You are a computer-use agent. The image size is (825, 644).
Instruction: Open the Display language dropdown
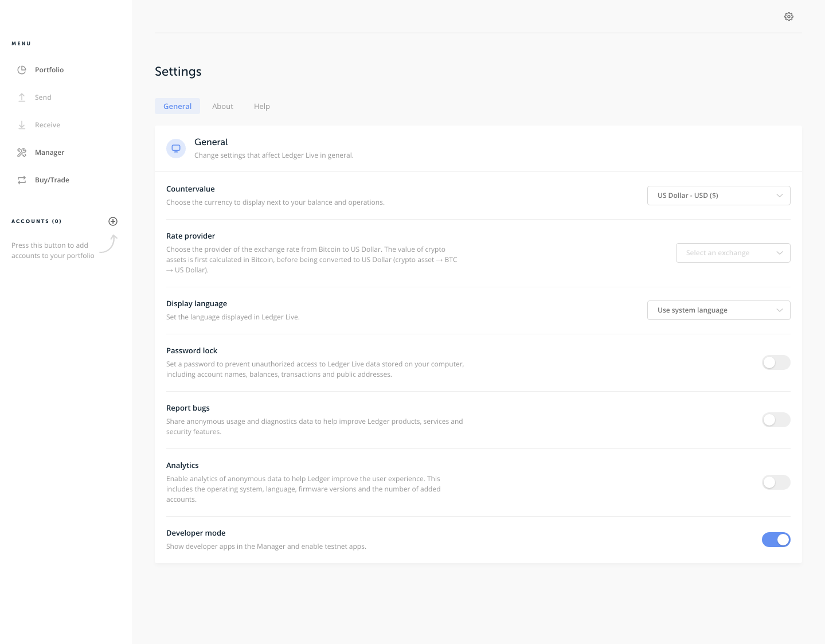point(719,310)
